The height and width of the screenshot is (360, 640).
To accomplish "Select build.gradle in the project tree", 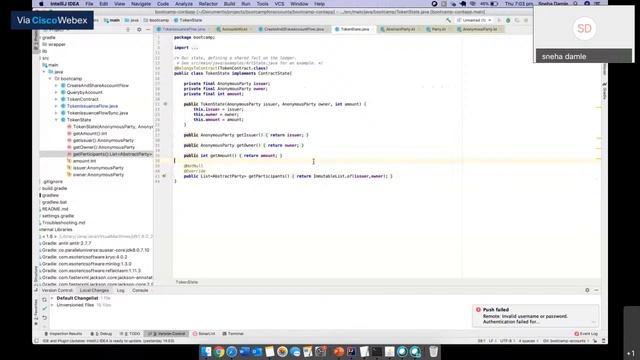I will [x=54, y=189].
